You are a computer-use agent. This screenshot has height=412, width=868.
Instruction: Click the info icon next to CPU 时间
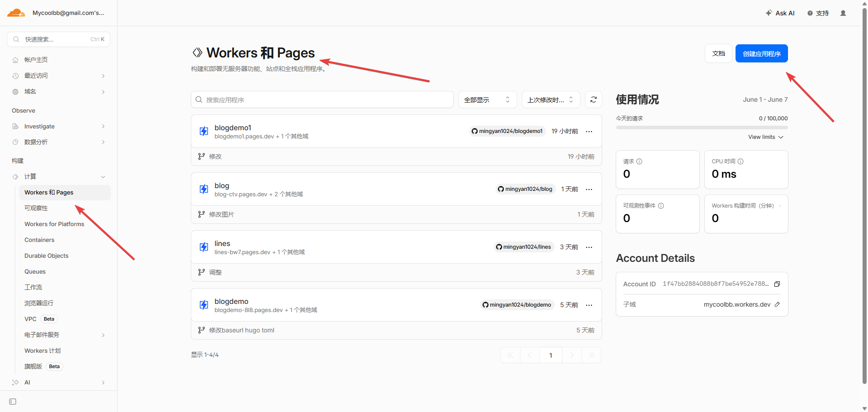(x=741, y=161)
